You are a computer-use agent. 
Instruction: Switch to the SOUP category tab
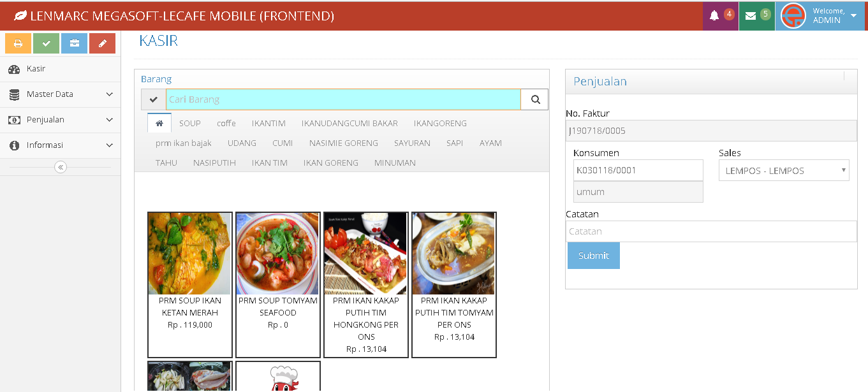[x=190, y=123]
